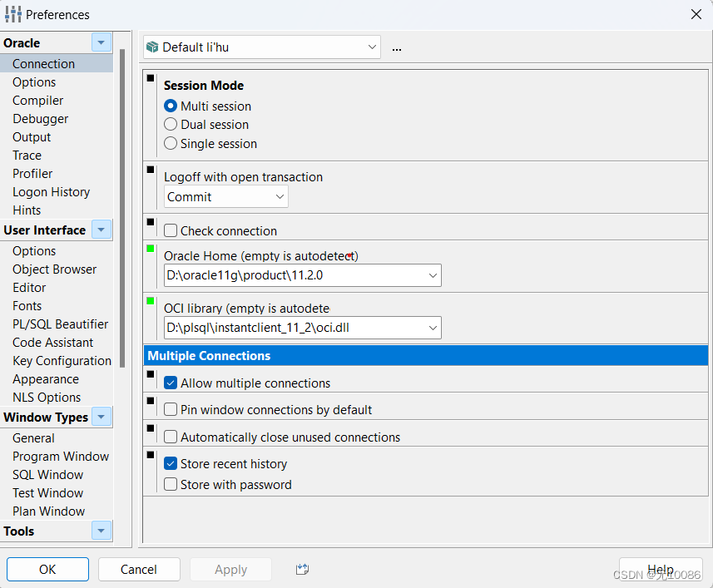The image size is (713, 588).
Task: Click the black indicator beside Logoff with open transaction
Action: [x=151, y=170]
